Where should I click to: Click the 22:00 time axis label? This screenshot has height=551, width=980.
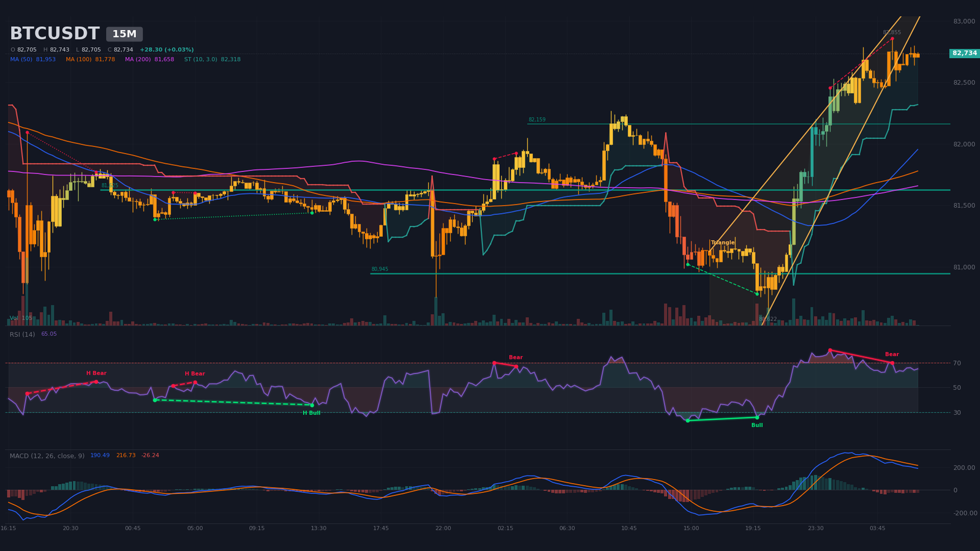click(443, 528)
